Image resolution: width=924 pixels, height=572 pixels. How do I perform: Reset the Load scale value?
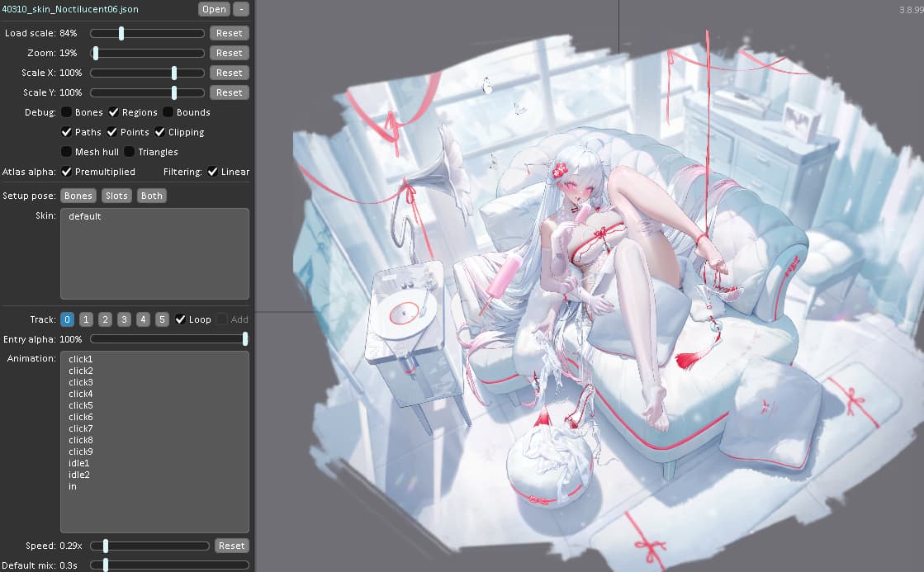(x=230, y=33)
